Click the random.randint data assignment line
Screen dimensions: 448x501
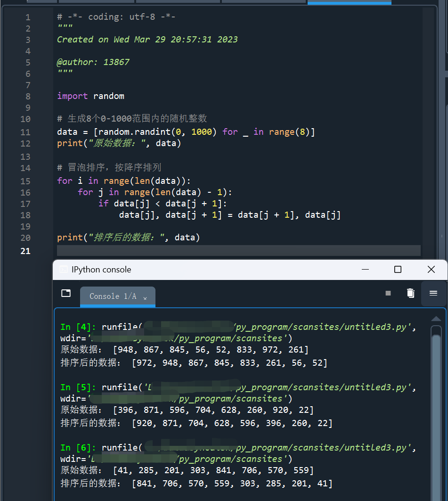[x=186, y=132]
